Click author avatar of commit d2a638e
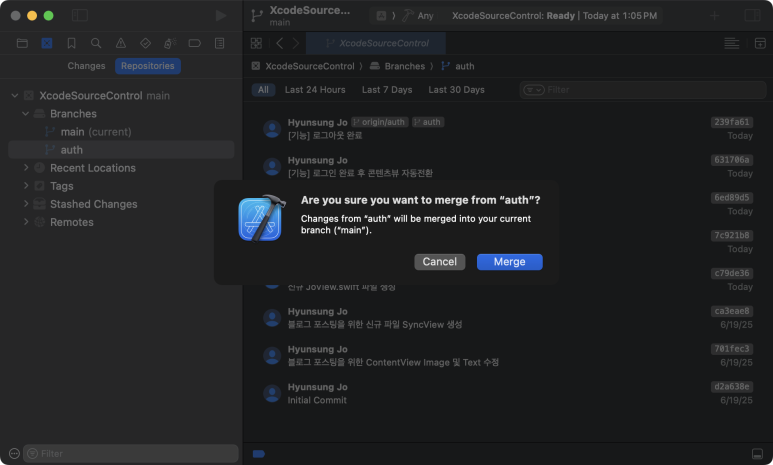The height and width of the screenshot is (465, 773). tap(272, 393)
